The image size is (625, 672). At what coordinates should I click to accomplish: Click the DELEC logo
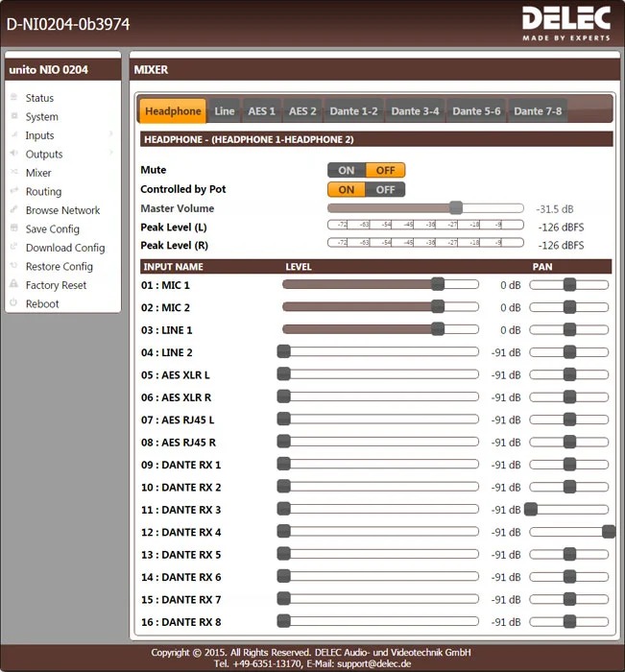[x=566, y=24]
